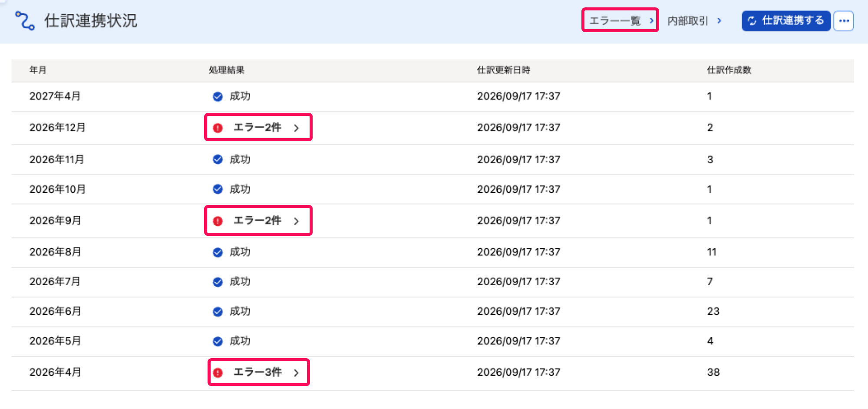Click the blue success checkmark for 2027年4月

[218, 96]
